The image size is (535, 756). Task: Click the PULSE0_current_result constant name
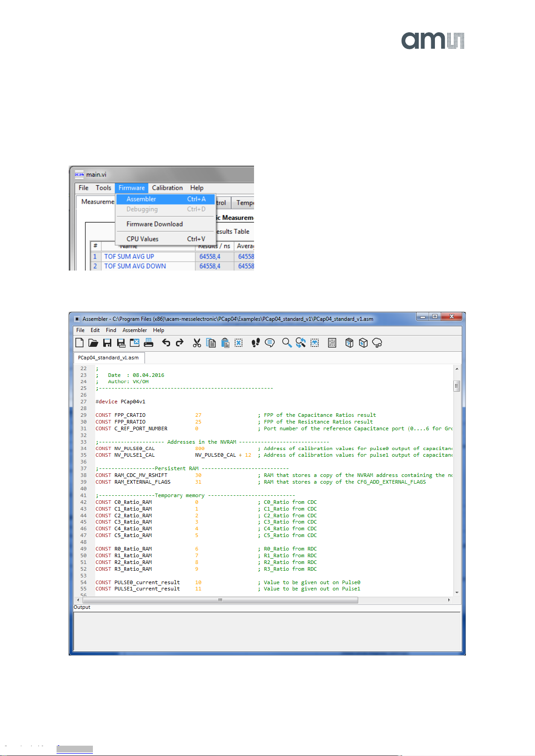click(x=147, y=583)
